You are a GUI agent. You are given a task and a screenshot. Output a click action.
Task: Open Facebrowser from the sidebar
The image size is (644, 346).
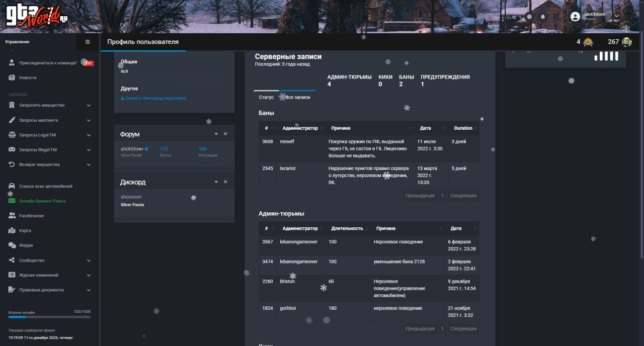pyautogui.click(x=32, y=216)
